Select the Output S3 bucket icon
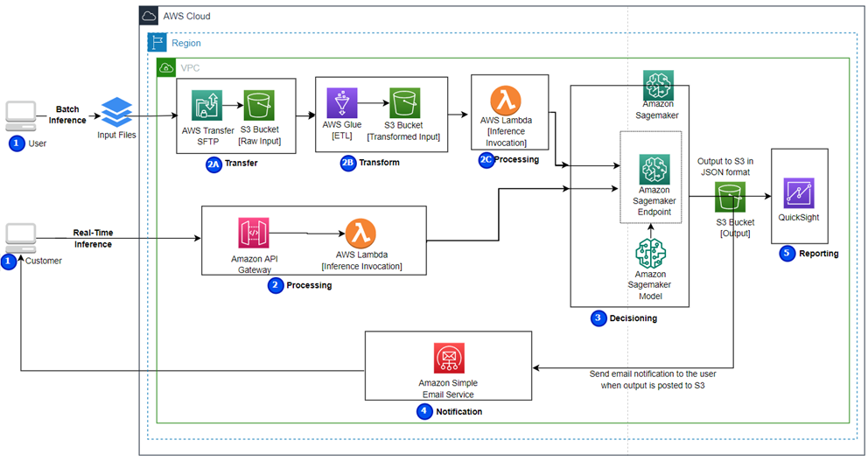Viewport: 868px width, 461px height. coord(730,197)
